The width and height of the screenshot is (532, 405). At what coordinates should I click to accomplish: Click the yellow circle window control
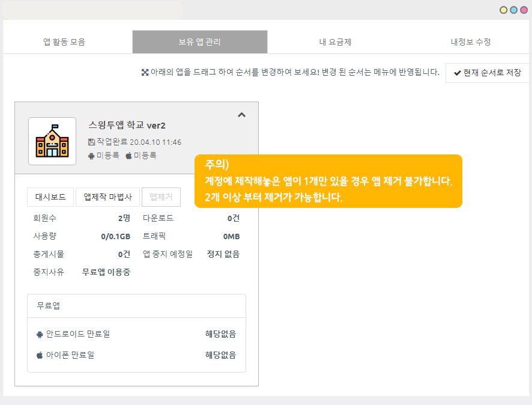tap(504, 10)
